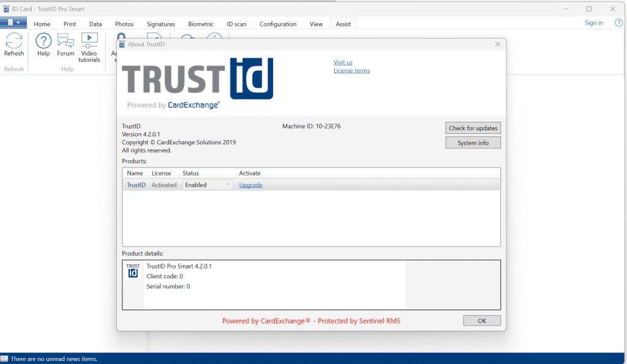Click the TrustID Pro Smart 4.2.0.1 line
The width and height of the screenshot is (627, 364).
click(179, 266)
